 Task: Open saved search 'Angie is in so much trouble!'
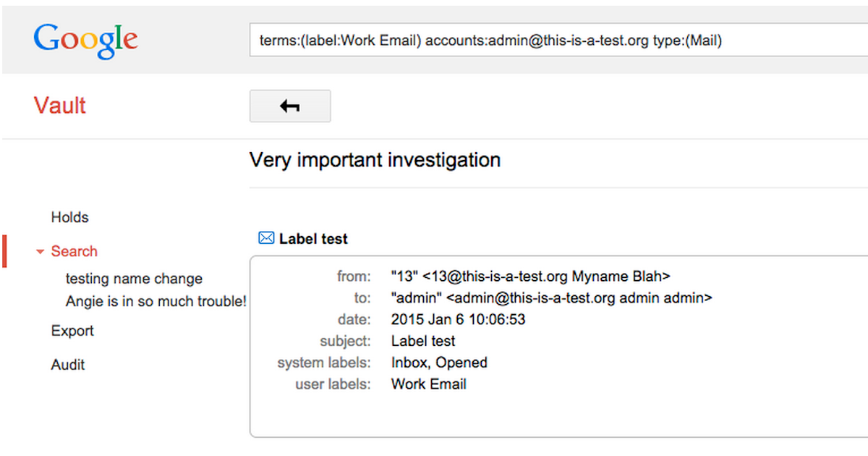tap(156, 301)
